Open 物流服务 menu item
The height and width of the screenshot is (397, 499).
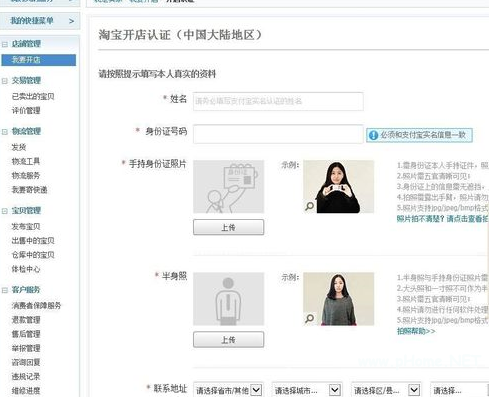tap(26, 176)
